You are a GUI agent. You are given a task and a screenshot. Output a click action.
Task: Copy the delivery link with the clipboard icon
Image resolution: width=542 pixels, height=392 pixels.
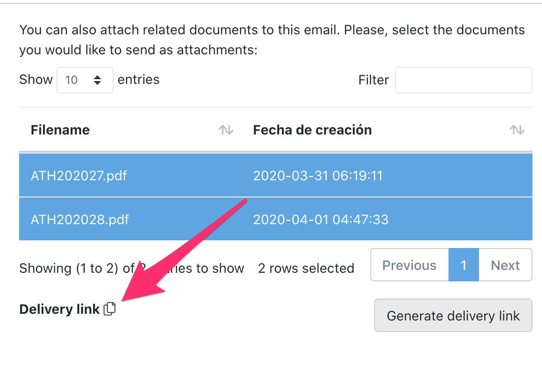pyautogui.click(x=110, y=309)
